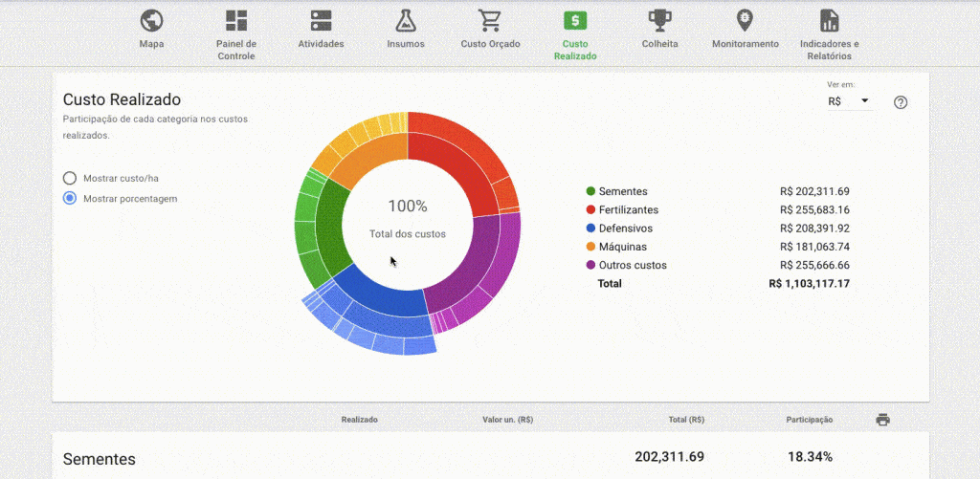Open the Mapa globe icon
Viewport: 980px width, 479px height.
151,21
